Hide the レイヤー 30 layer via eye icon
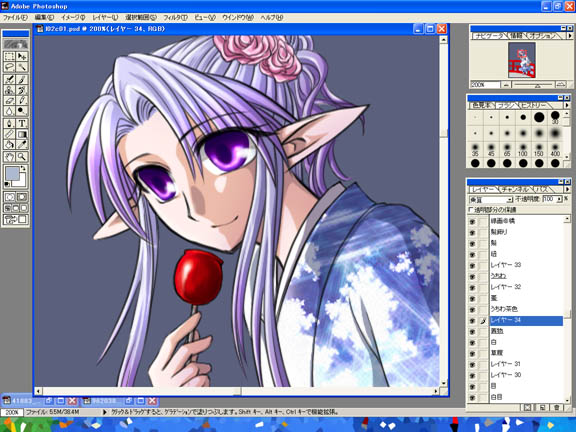The image size is (576, 432). click(x=473, y=375)
